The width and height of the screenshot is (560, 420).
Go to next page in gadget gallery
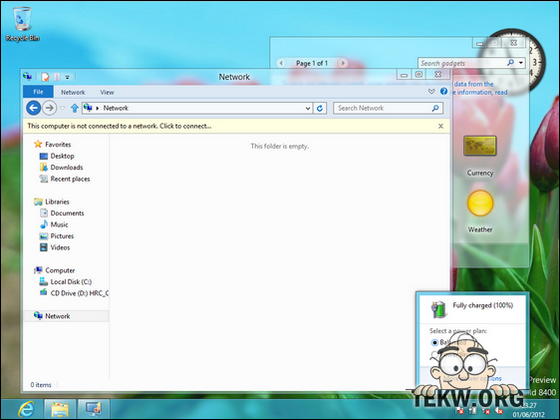(342, 63)
